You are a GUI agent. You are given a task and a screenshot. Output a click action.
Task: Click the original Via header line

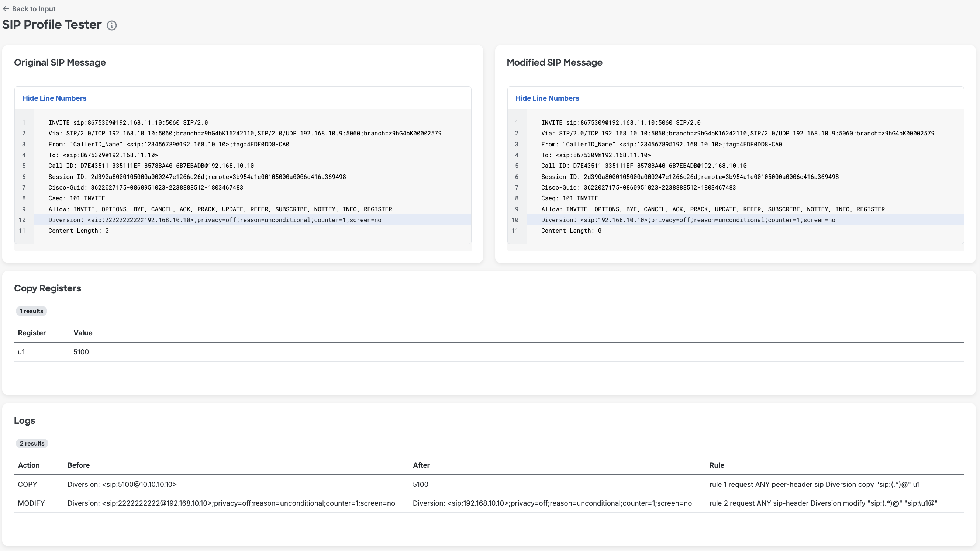click(245, 133)
